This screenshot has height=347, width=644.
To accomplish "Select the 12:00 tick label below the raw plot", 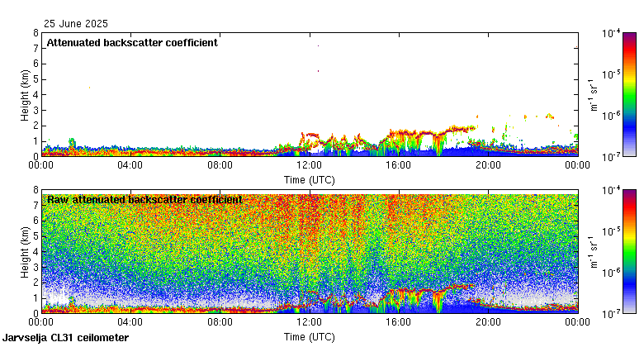I will [x=310, y=322].
